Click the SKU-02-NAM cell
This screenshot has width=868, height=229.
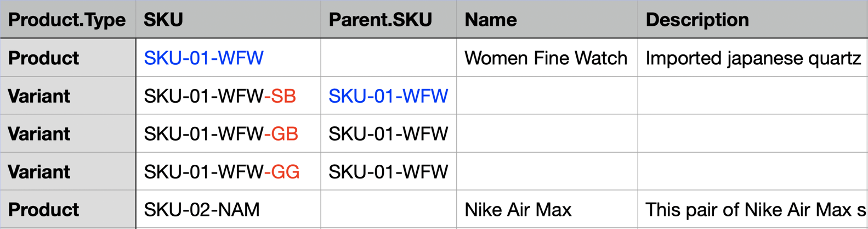tap(202, 210)
